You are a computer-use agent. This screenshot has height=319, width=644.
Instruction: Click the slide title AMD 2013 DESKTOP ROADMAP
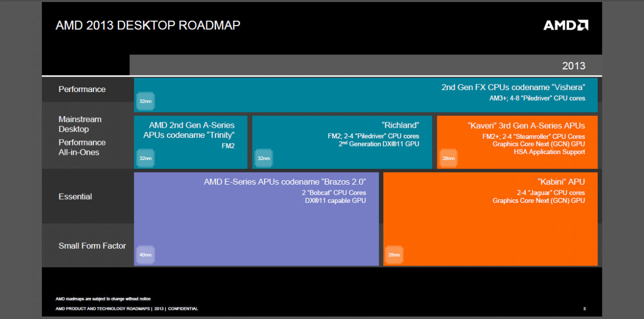[148, 25]
